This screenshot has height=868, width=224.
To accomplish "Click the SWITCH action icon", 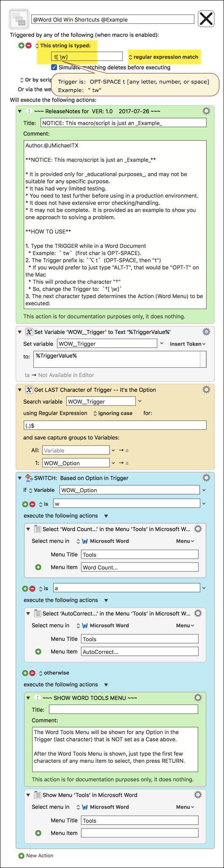I will (x=29, y=478).
